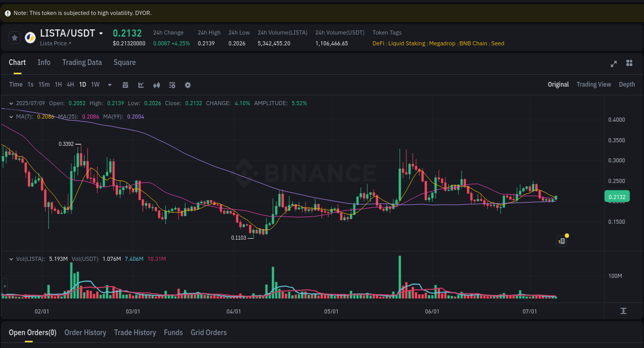The image size is (644, 348).
Task: Open the Depth view
Action: coord(627,84)
